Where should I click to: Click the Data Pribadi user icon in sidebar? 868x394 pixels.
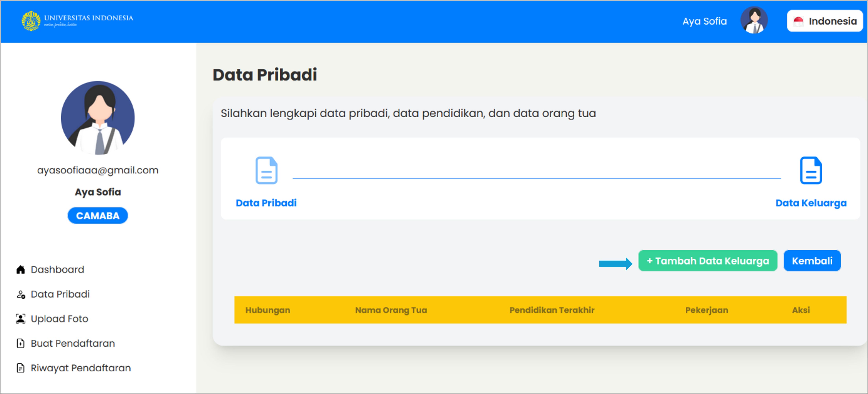point(20,294)
